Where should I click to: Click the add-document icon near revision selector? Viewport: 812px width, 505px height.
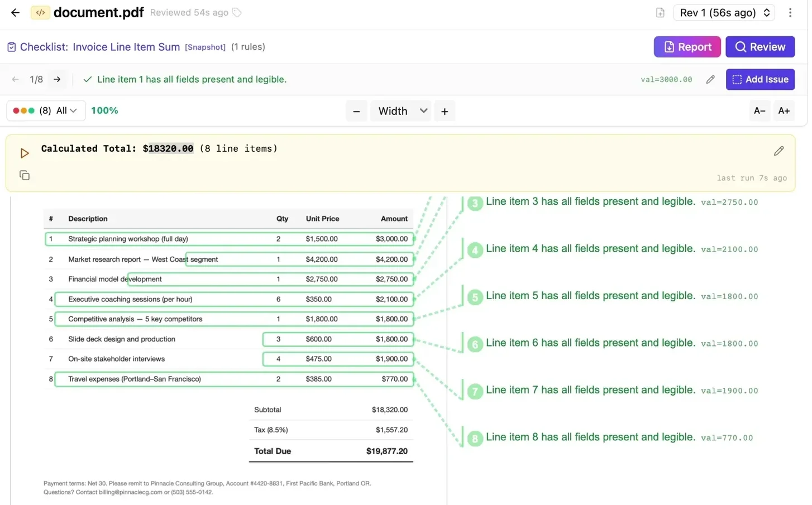(x=660, y=12)
